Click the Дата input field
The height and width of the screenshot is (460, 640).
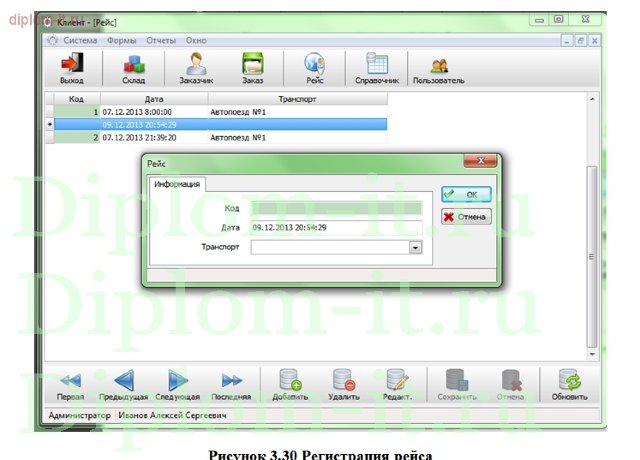[336, 228]
